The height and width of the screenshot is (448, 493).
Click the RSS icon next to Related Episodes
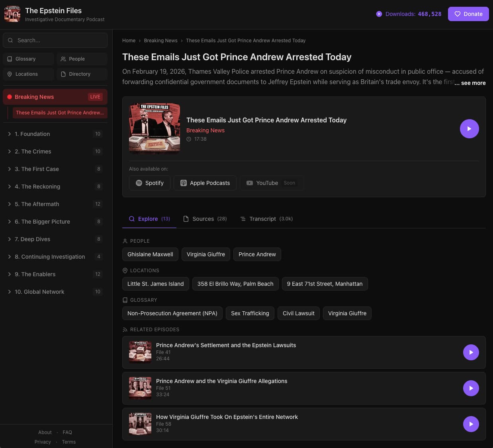(125, 329)
